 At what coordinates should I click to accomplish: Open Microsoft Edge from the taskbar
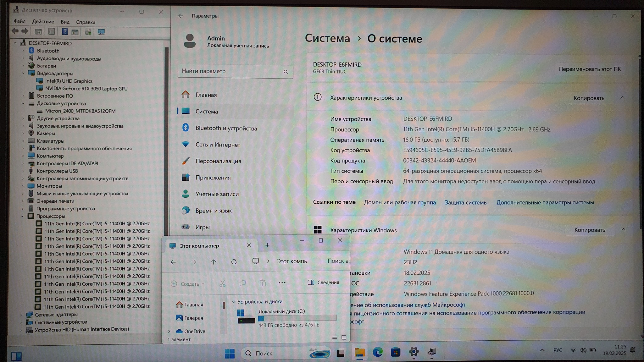click(x=377, y=353)
